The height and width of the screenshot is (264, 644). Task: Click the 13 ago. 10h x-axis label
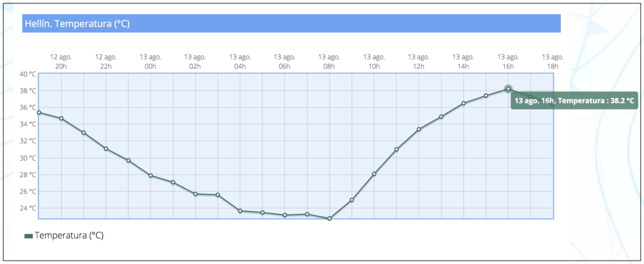tap(374, 61)
